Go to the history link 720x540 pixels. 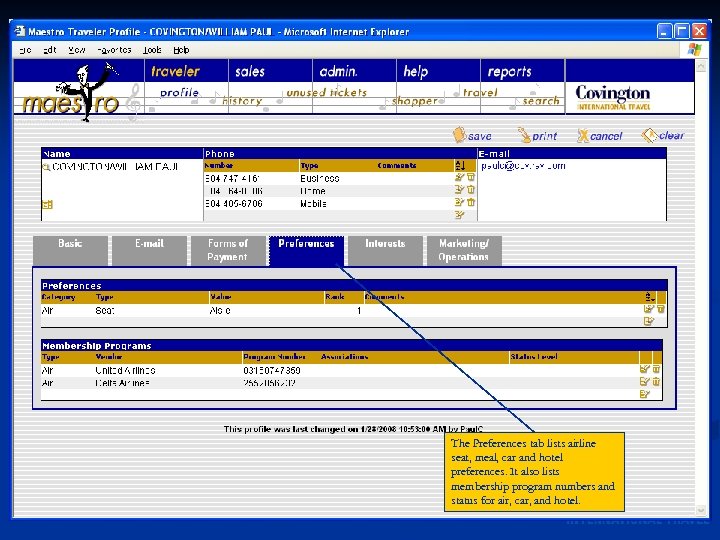coord(242,101)
